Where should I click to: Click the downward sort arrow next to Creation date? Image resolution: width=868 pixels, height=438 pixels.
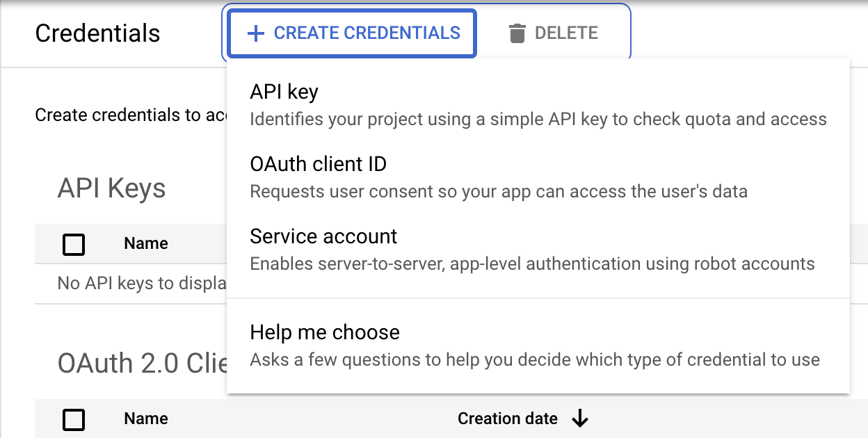pyautogui.click(x=581, y=419)
